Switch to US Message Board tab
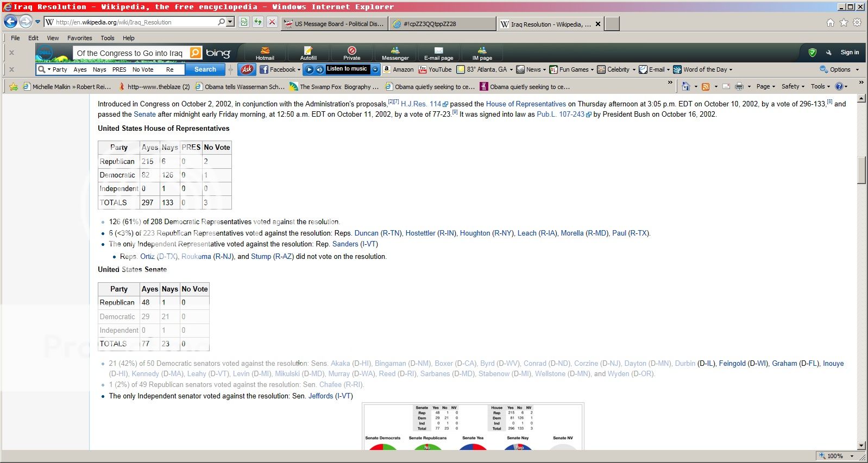 coord(335,24)
